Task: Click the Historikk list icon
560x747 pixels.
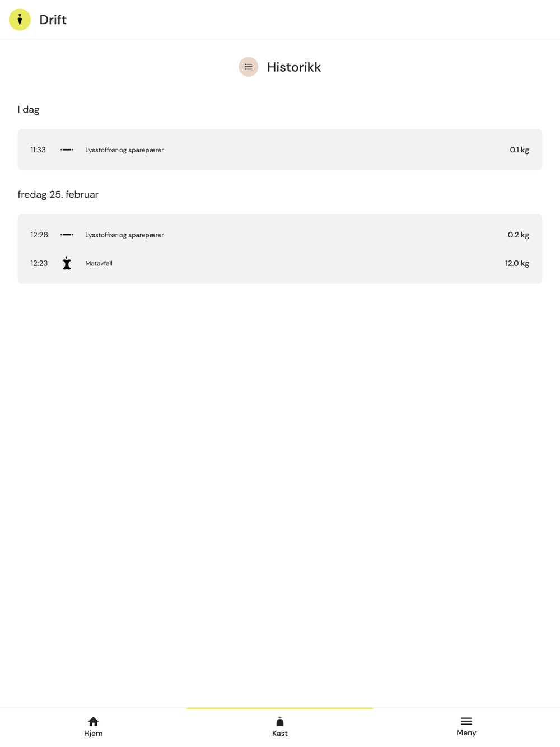Action: [248, 67]
